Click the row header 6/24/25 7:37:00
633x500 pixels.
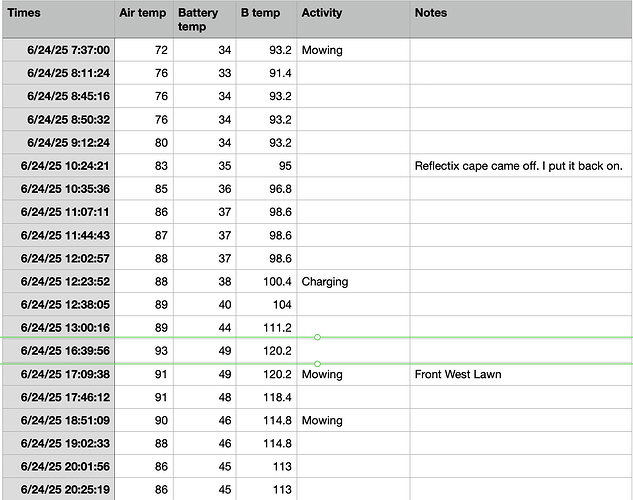click(x=59, y=50)
